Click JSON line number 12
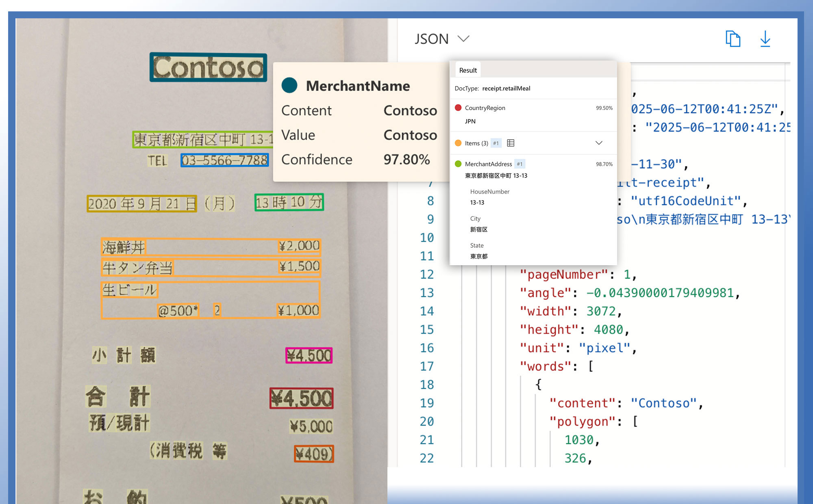Viewport: 813px width, 504px height. pos(427,274)
